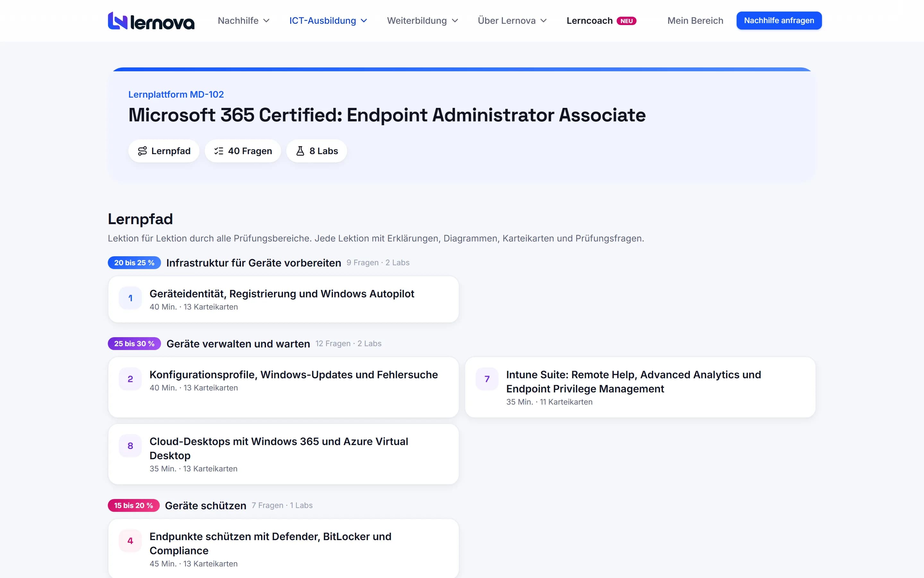Open lesson Endpunkte schützen mit Defender
The width and height of the screenshot is (924, 578).
[x=283, y=548]
